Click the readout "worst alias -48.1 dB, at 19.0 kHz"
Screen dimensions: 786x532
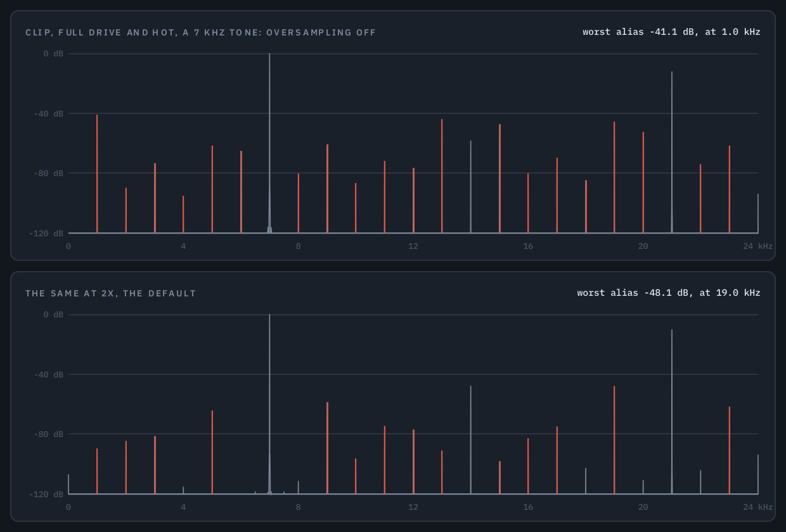[669, 293]
